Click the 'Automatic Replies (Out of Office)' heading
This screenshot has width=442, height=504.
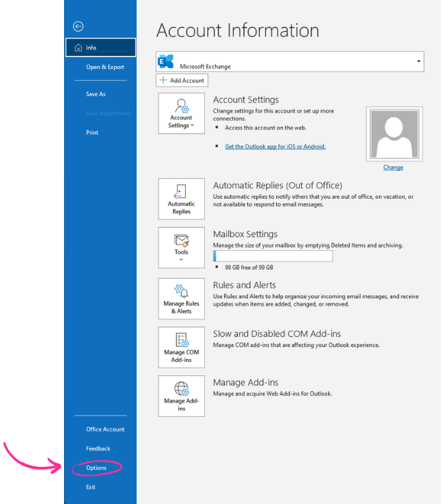tap(277, 185)
